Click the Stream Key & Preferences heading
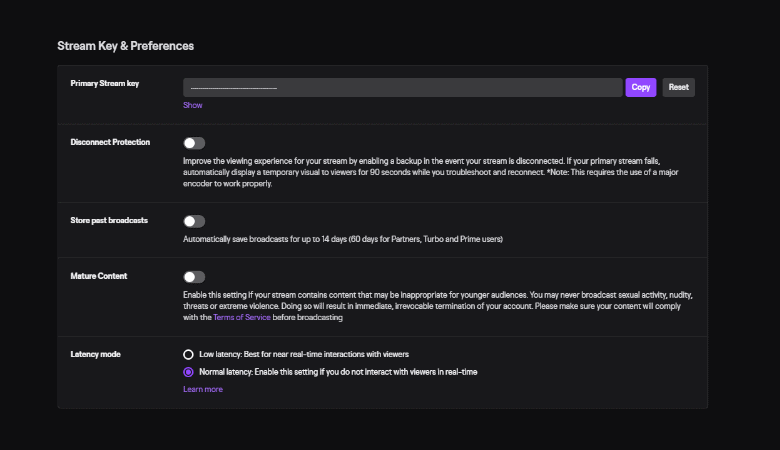The image size is (780, 450). 125,46
